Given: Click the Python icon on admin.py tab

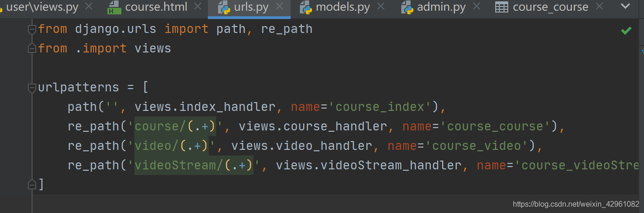Looking at the screenshot, I should pyautogui.click(x=407, y=7).
